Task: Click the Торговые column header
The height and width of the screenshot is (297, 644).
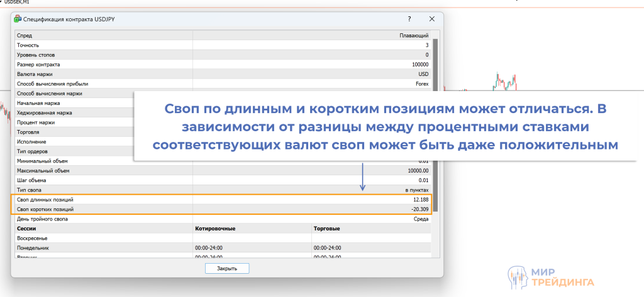Action: (370, 229)
